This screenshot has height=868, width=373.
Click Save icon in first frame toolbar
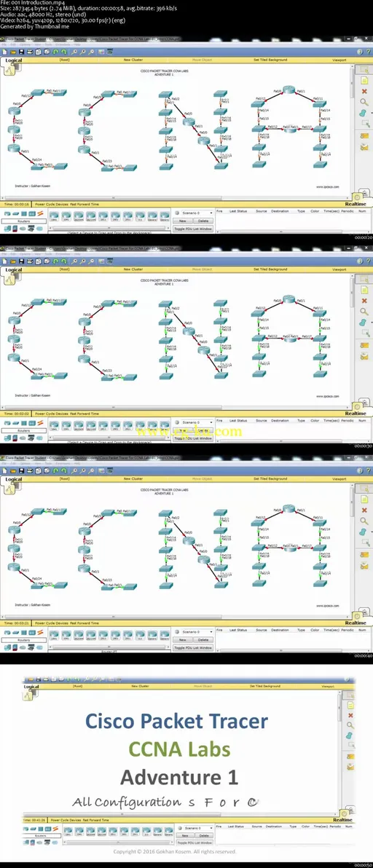click(21, 52)
